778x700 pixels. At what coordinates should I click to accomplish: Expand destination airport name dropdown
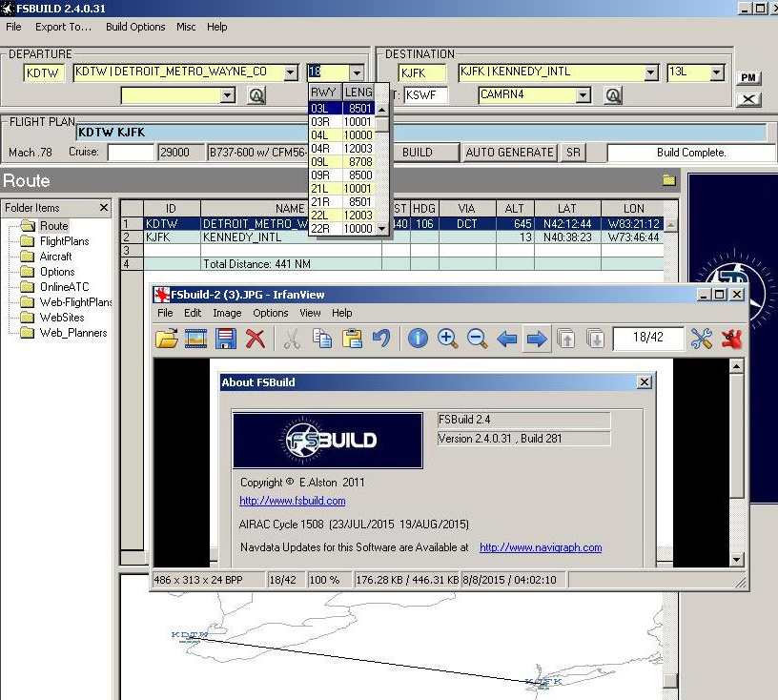[651, 72]
